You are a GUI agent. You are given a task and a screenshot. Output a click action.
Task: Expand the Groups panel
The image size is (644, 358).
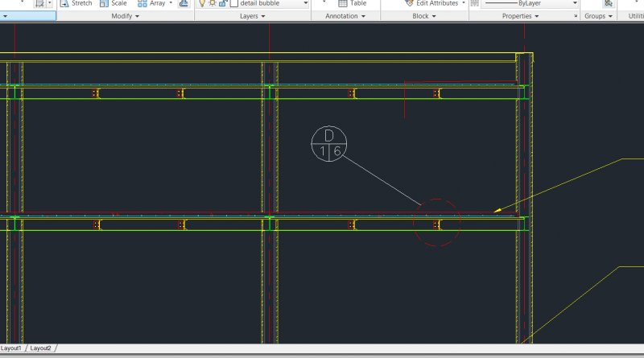coord(598,16)
